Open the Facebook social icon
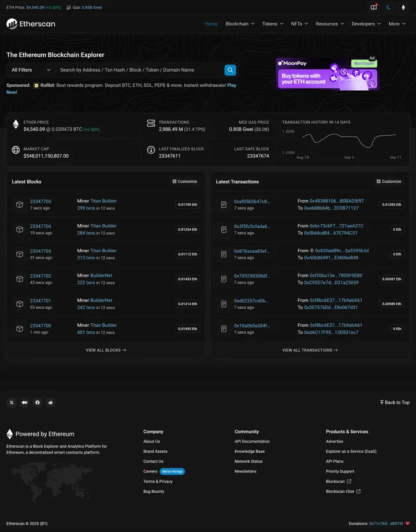The height and width of the screenshot is (532, 416). (x=38, y=402)
